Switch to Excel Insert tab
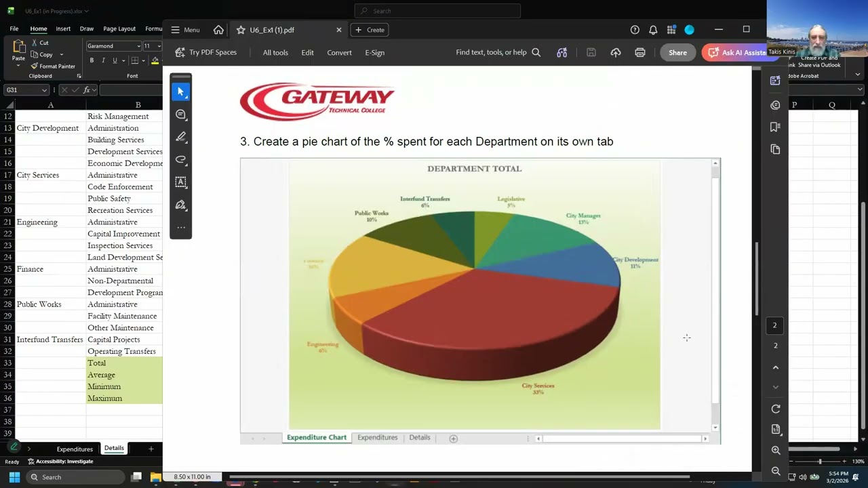 click(63, 29)
